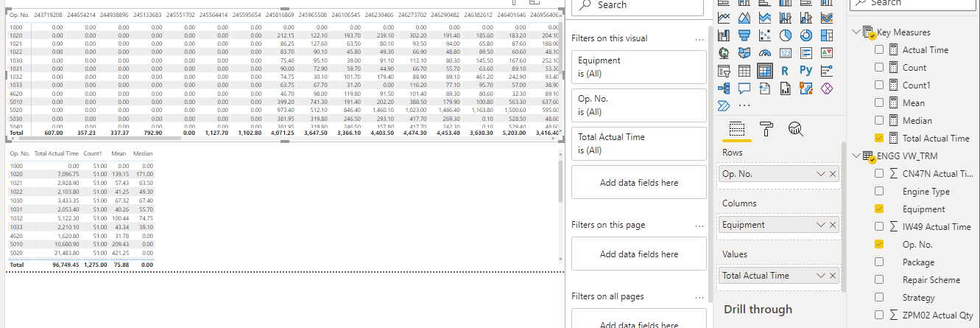Select the R script visual

(x=786, y=71)
